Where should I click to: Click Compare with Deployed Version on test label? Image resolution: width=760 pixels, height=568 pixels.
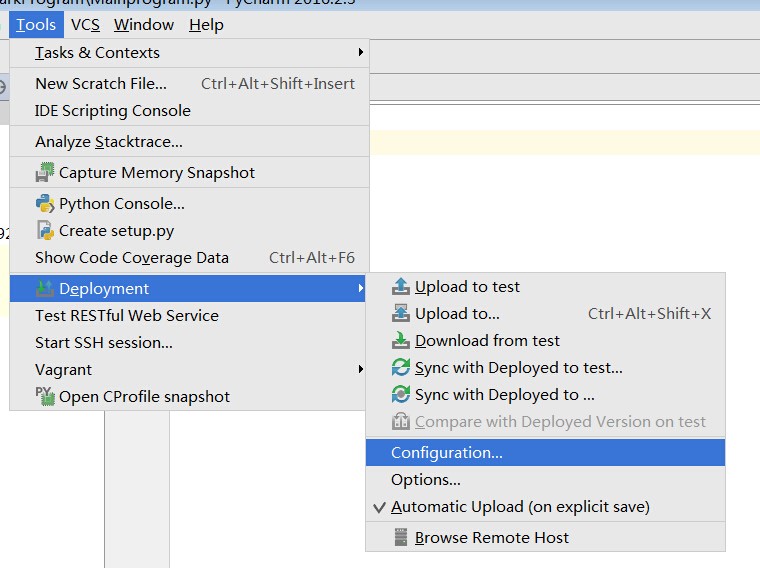pos(560,422)
